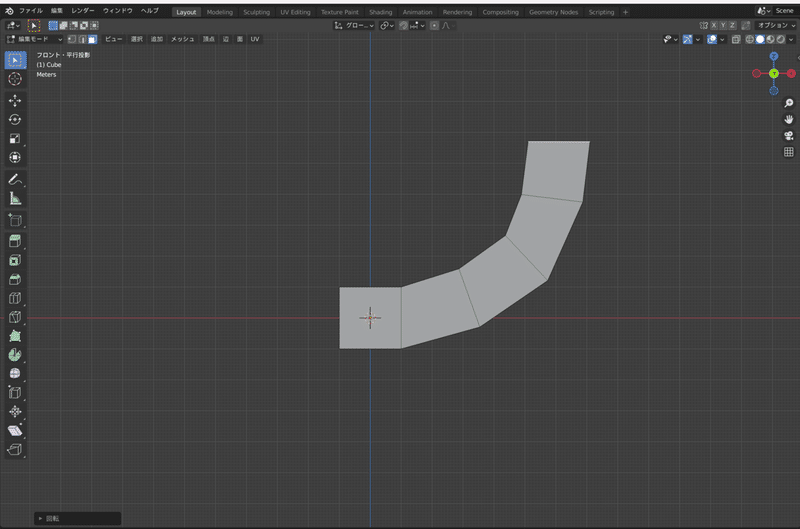The width and height of the screenshot is (800, 529).
Task: Select the Edge Slide tool
Action: tap(15, 392)
